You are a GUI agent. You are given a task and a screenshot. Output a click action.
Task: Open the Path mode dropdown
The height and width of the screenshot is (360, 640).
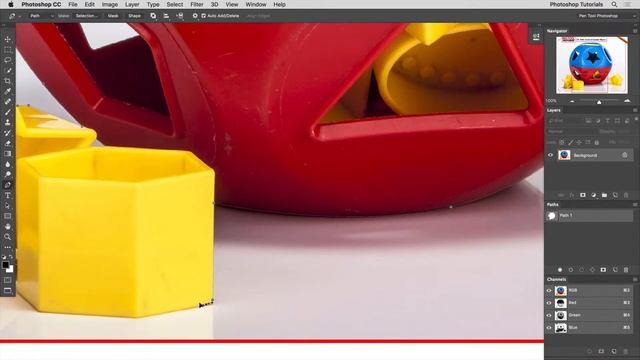pos(41,16)
